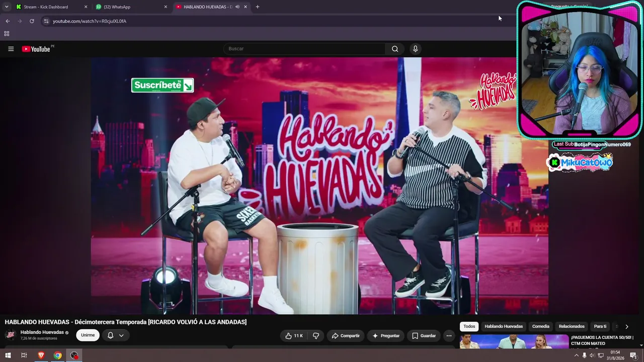This screenshot has width=644, height=362.
Task: Open network settings in system tray
Action: pos(601,355)
